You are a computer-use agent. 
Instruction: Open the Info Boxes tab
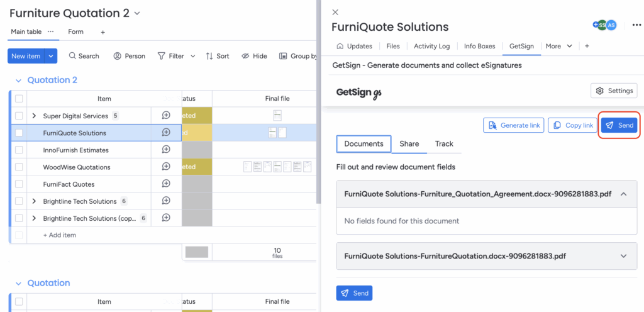click(x=479, y=46)
